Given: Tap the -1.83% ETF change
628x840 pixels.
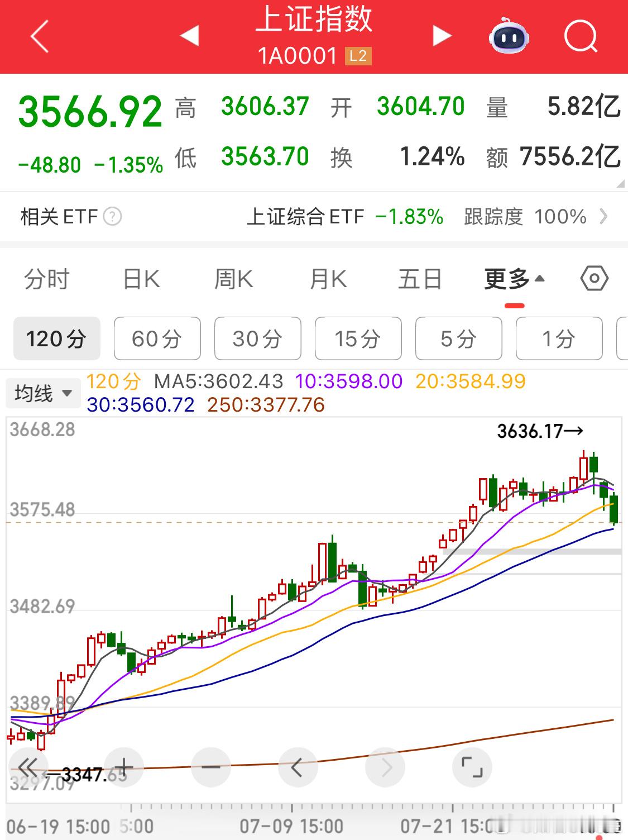Looking at the screenshot, I should pos(410,216).
